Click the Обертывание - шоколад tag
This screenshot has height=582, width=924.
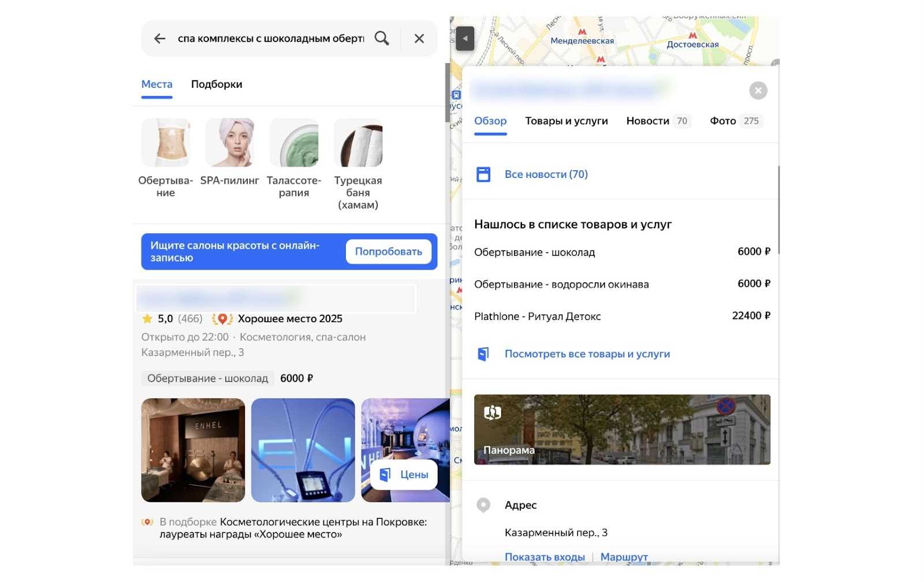(x=207, y=378)
